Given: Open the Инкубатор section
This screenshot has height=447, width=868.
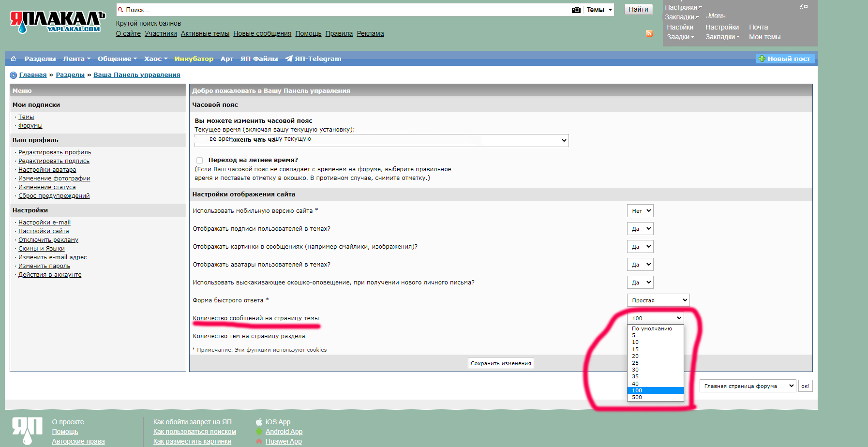Looking at the screenshot, I should (x=194, y=59).
